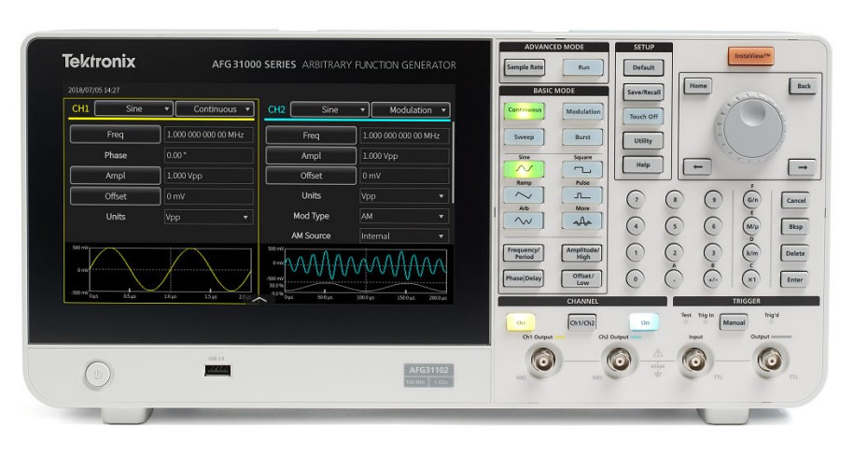
Task: Tap the +/- sign key
Action: click(x=713, y=278)
